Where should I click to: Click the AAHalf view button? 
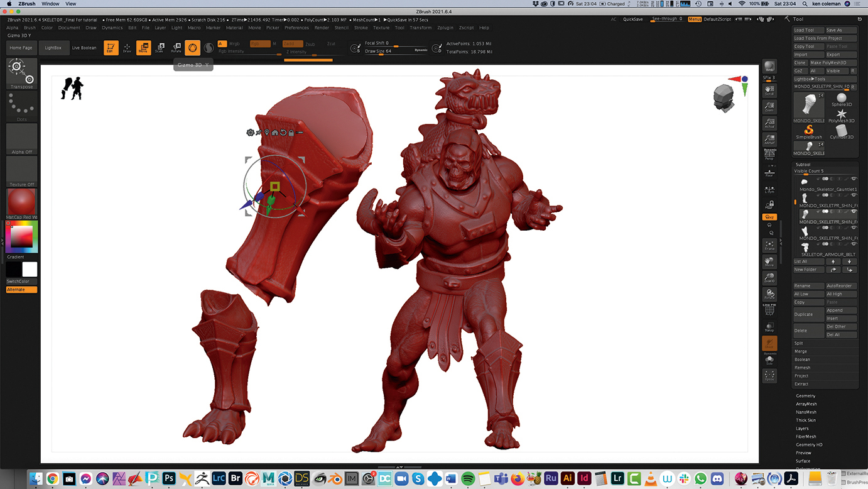[x=769, y=140]
